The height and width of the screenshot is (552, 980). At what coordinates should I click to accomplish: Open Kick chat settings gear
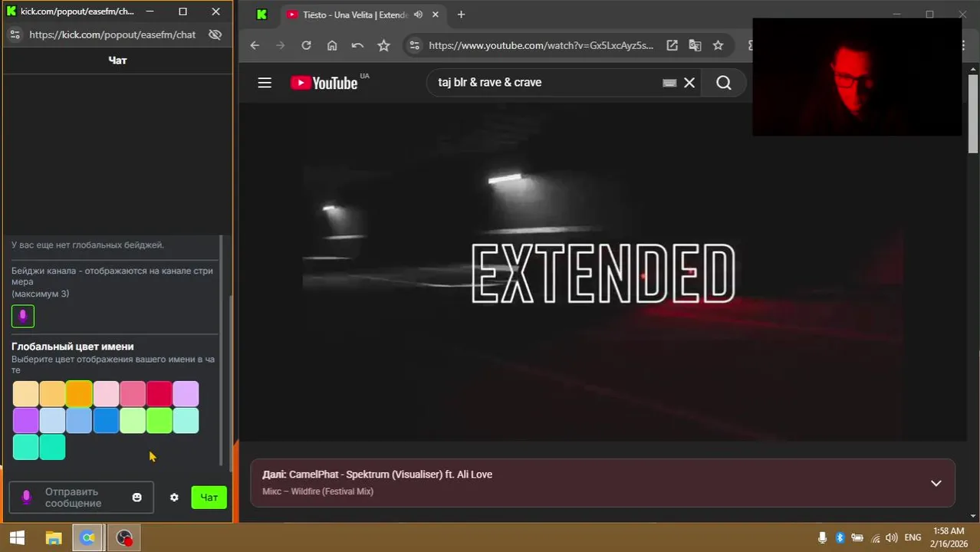click(x=174, y=498)
